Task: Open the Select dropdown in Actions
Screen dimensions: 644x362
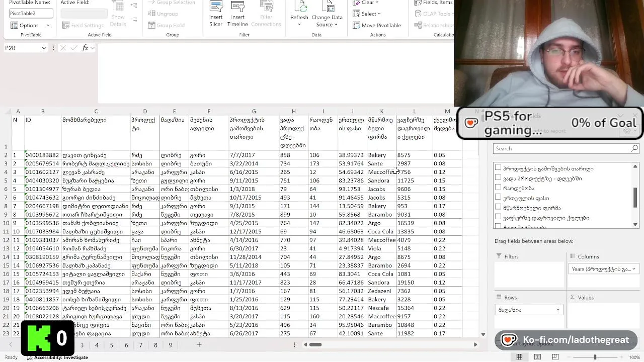Action: pos(367,14)
